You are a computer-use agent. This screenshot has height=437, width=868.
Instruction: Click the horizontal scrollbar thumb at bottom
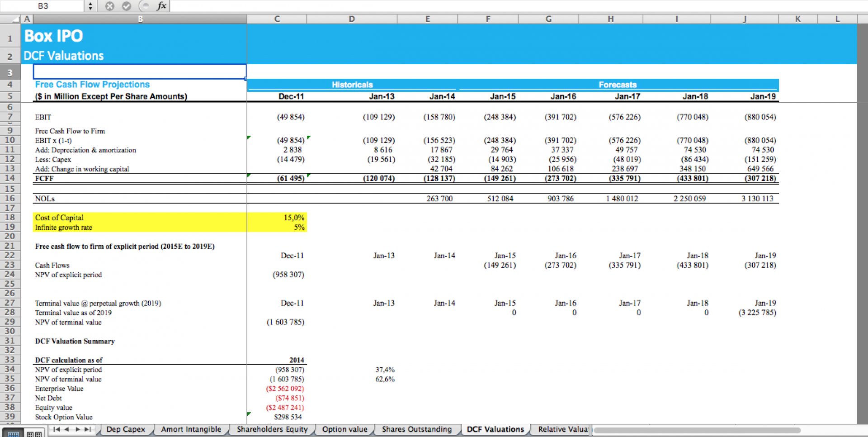pyautogui.click(x=697, y=430)
